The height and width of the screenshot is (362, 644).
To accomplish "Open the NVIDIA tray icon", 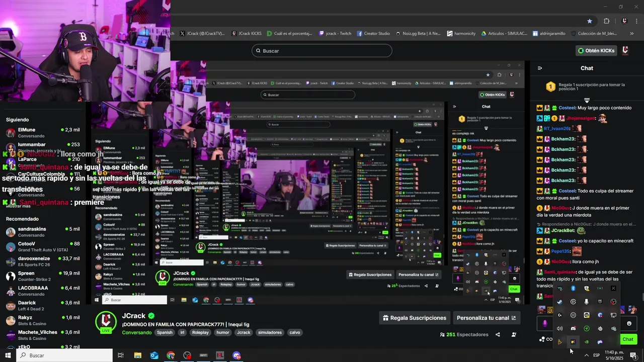I will pyautogui.click(x=587, y=342).
